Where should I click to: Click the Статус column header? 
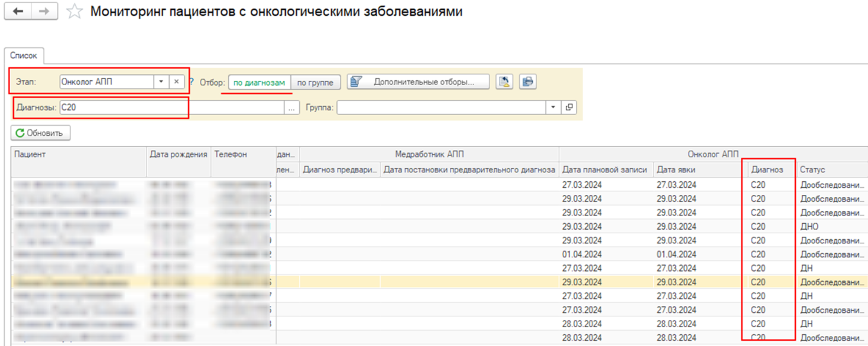pyautogui.click(x=832, y=169)
